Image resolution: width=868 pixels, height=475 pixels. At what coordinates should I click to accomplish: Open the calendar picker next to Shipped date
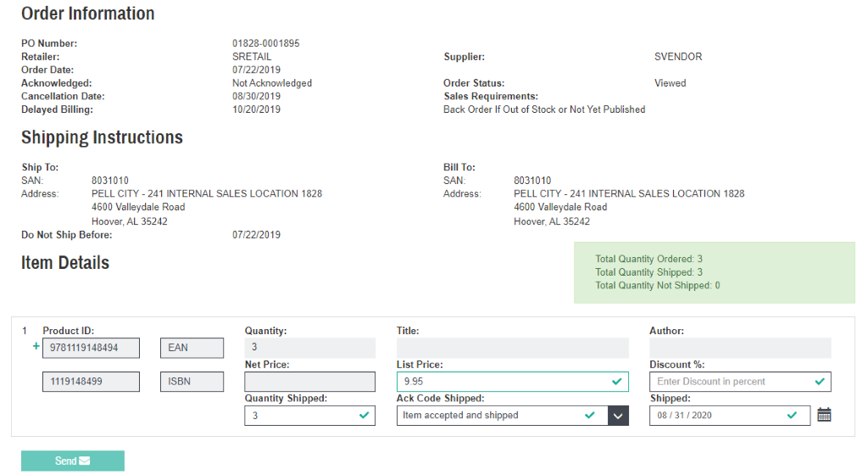click(x=824, y=415)
